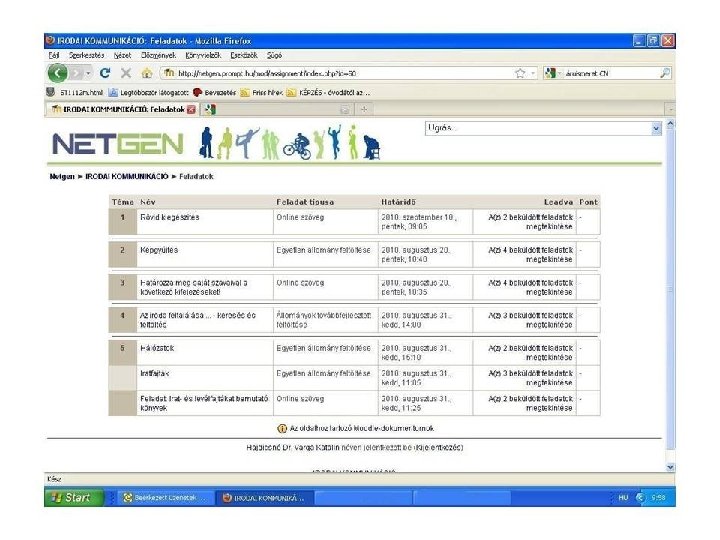Viewport: 720px width, 540px height.
Task: View submitted tasks for Hálózatok row
Action: 530,353
